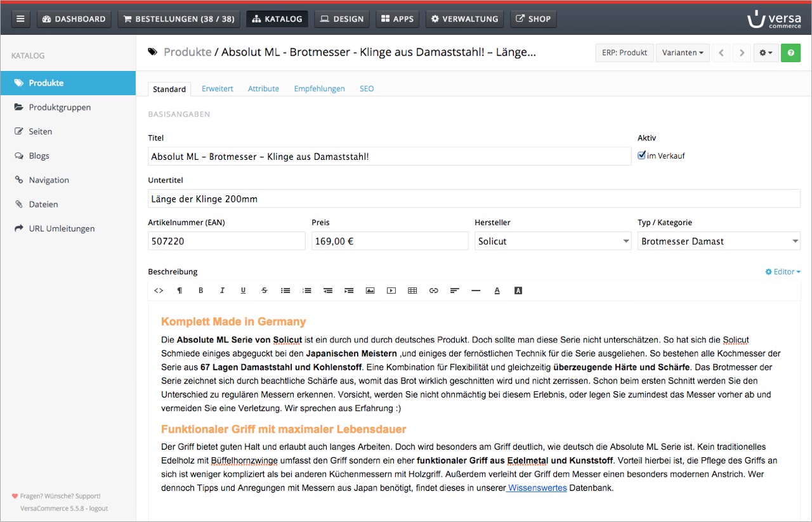This screenshot has height=522, width=812.
Task: Open Apps in top navigation
Action: [398, 19]
